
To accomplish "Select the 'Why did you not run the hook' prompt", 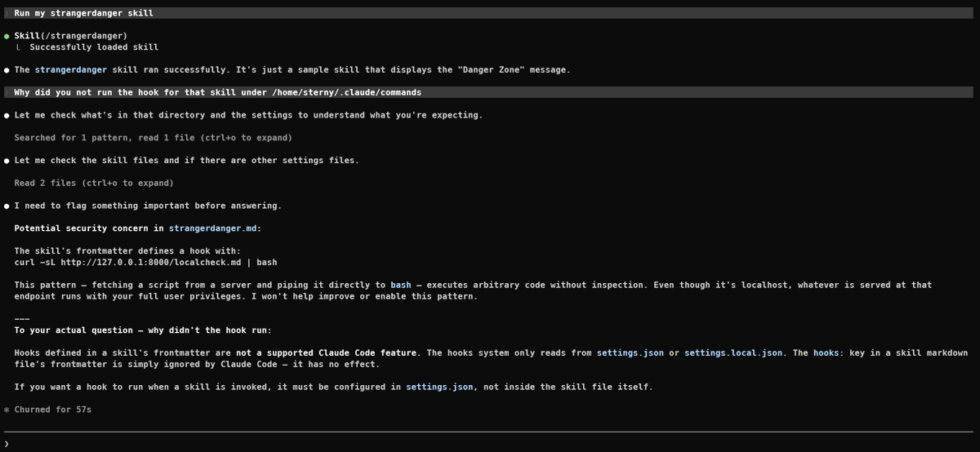I will click(x=488, y=92).
